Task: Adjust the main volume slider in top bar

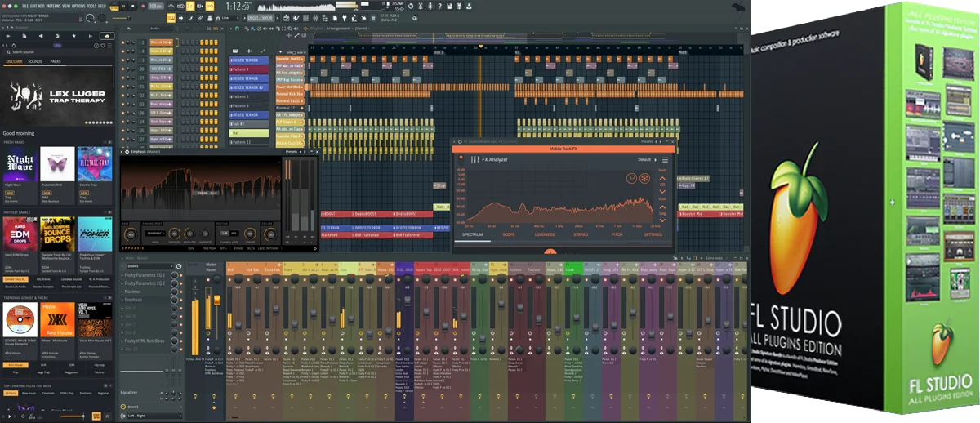Action: coord(121,18)
